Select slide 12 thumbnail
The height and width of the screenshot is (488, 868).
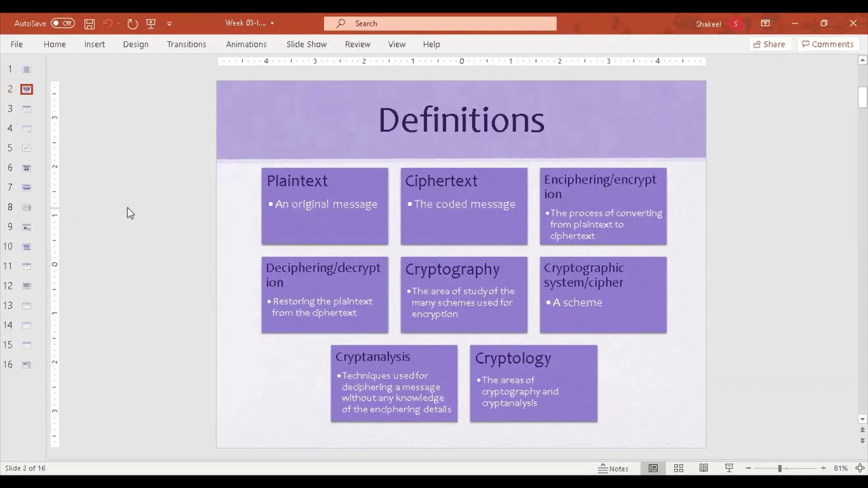click(x=26, y=285)
